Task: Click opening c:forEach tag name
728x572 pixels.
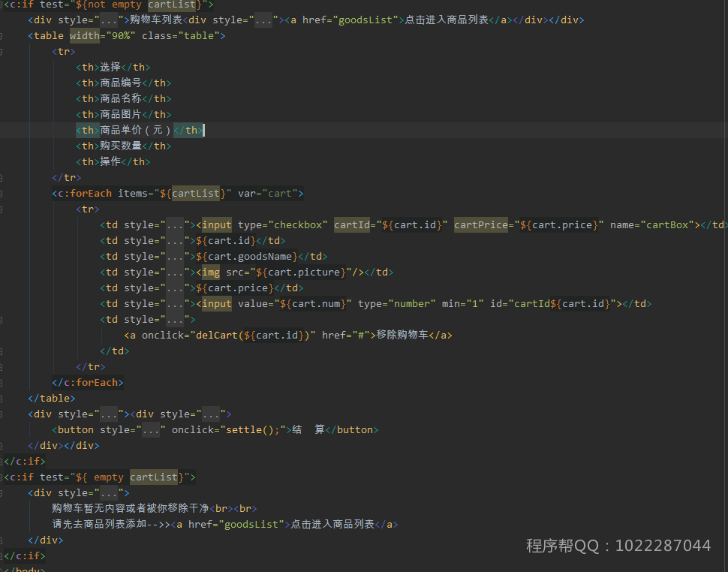Action: tap(85, 194)
